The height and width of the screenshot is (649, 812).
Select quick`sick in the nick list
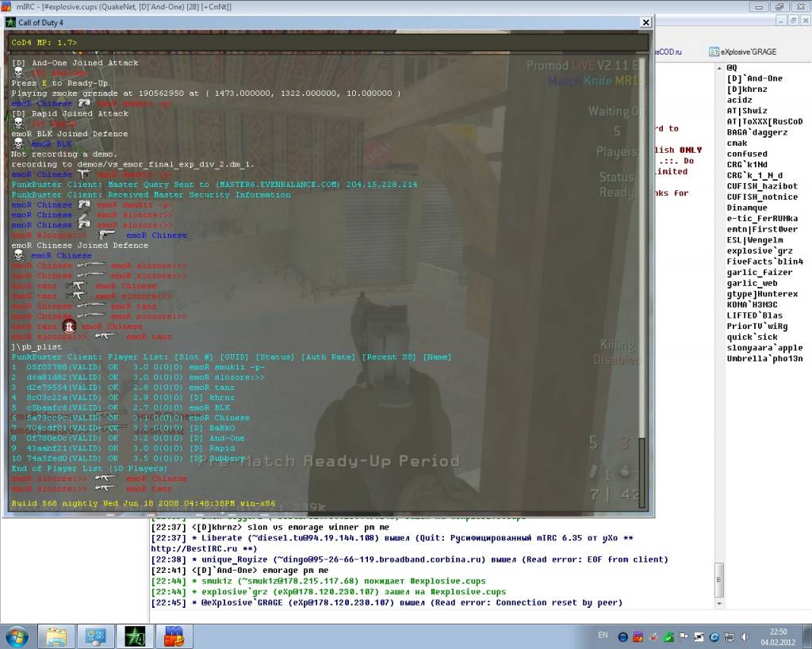(x=752, y=337)
